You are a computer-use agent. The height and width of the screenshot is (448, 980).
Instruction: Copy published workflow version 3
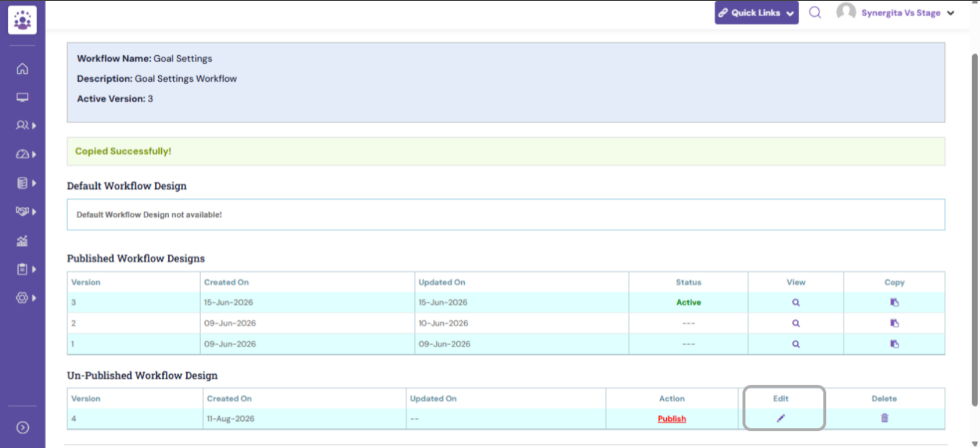[895, 302]
